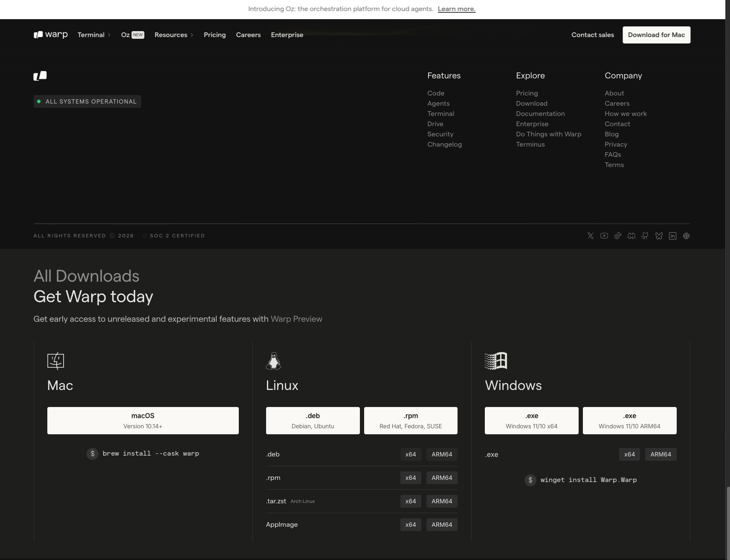
Task: Click Contact sales in the navbar
Action: click(x=593, y=35)
